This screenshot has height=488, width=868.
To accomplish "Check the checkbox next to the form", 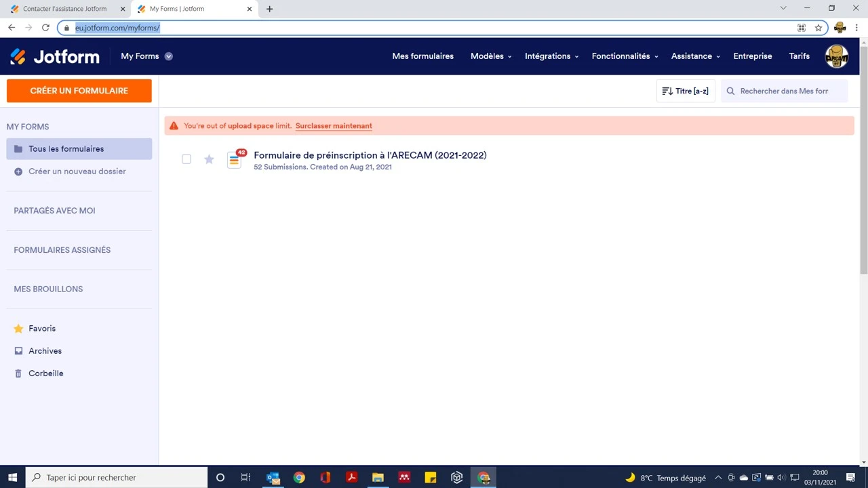I will [186, 159].
